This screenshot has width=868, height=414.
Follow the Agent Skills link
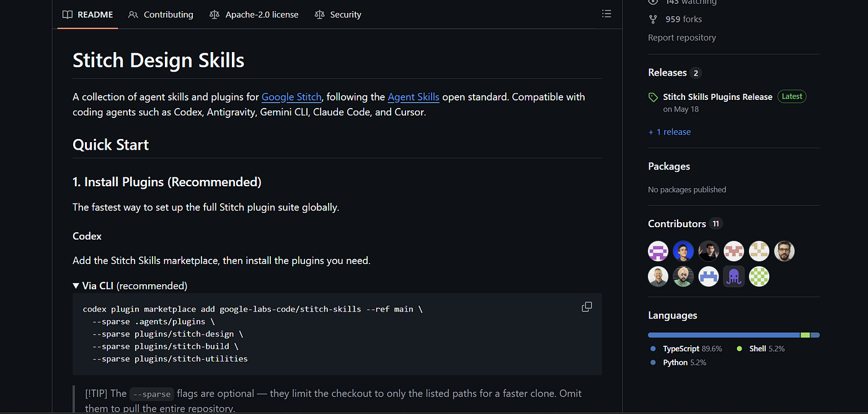(x=414, y=97)
